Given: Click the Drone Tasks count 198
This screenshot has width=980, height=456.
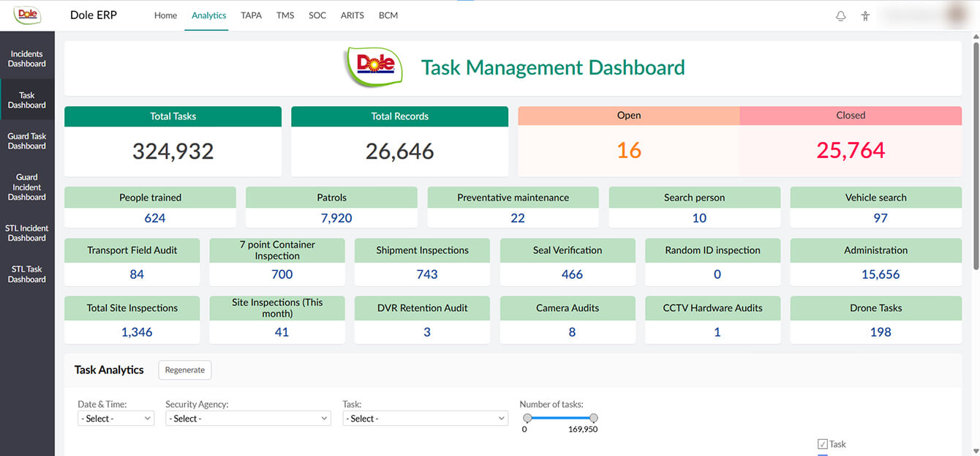Looking at the screenshot, I should [x=881, y=332].
